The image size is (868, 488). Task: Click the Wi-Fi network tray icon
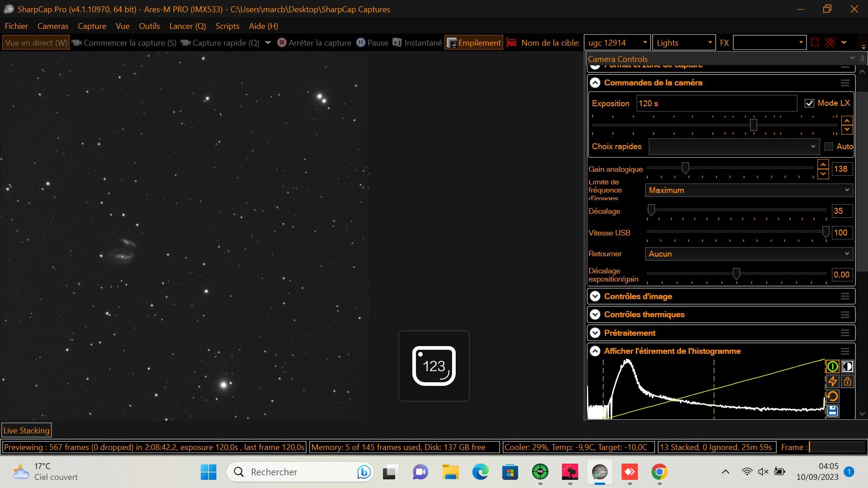747,472
